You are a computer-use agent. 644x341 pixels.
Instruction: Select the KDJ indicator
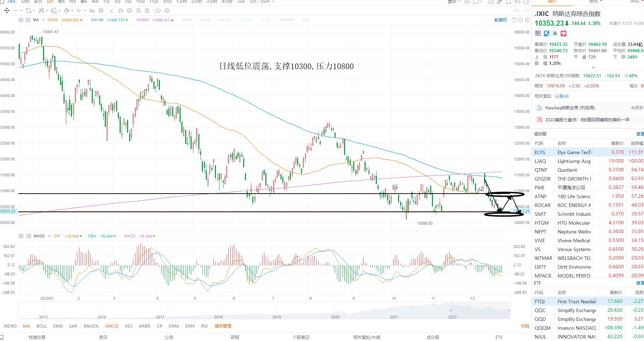click(x=129, y=326)
